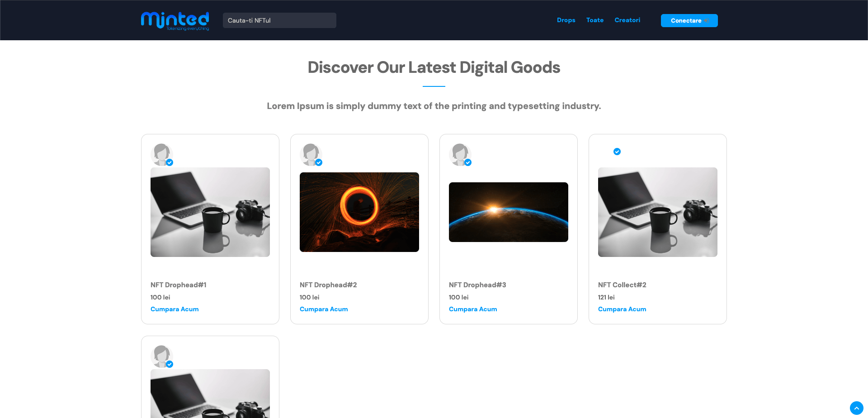Click Cumpara Acum for NFT Collect#2

pyautogui.click(x=622, y=309)
